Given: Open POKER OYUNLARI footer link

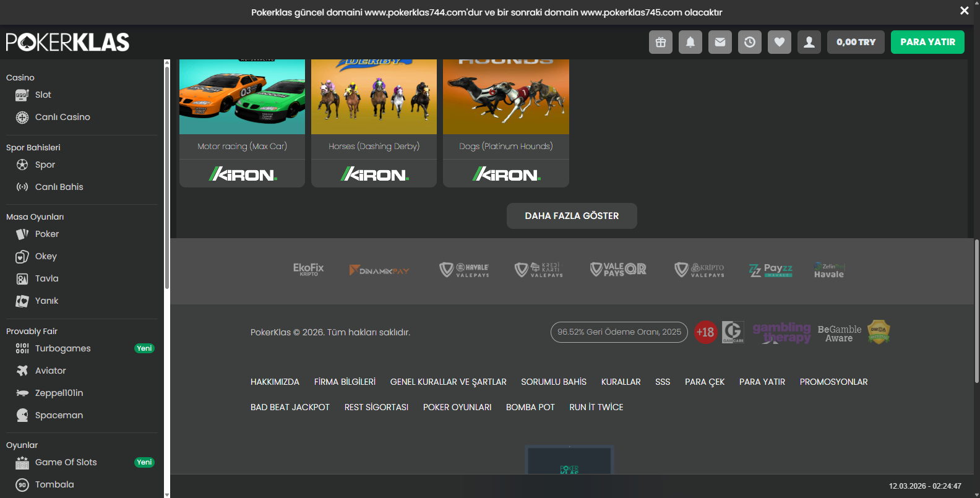Looking at the screenshot, I should tap(457, 407).
